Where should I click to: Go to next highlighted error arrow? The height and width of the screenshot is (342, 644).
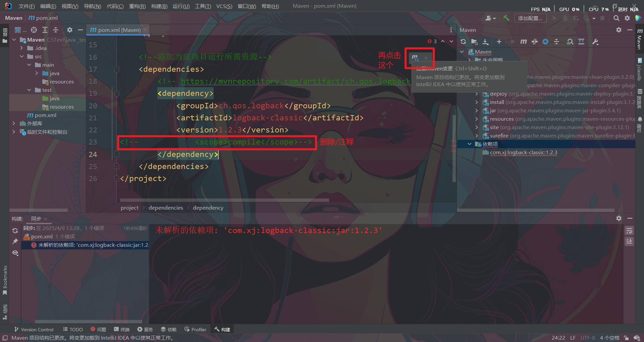pyautogui.click(x=451, y=41)
